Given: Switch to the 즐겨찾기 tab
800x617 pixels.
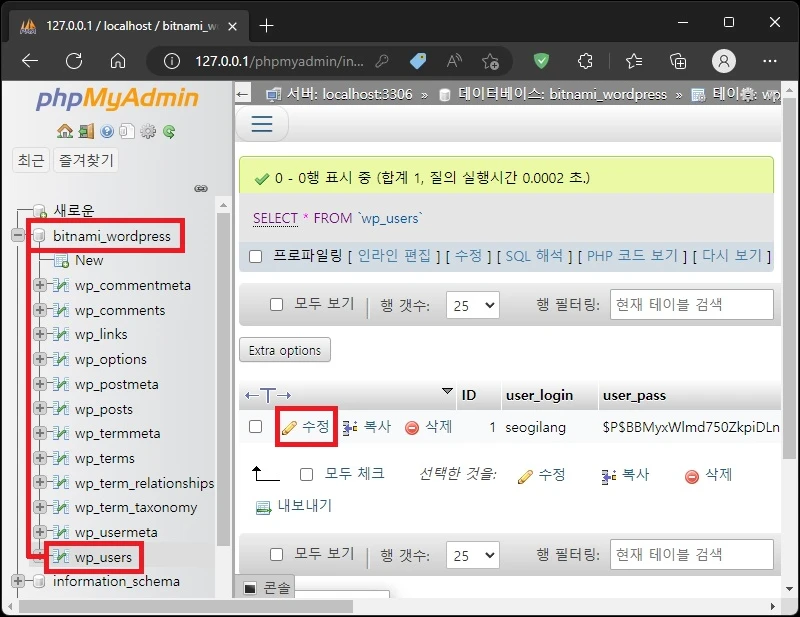Looking at the screenshot, I should [x=86, y=160].
